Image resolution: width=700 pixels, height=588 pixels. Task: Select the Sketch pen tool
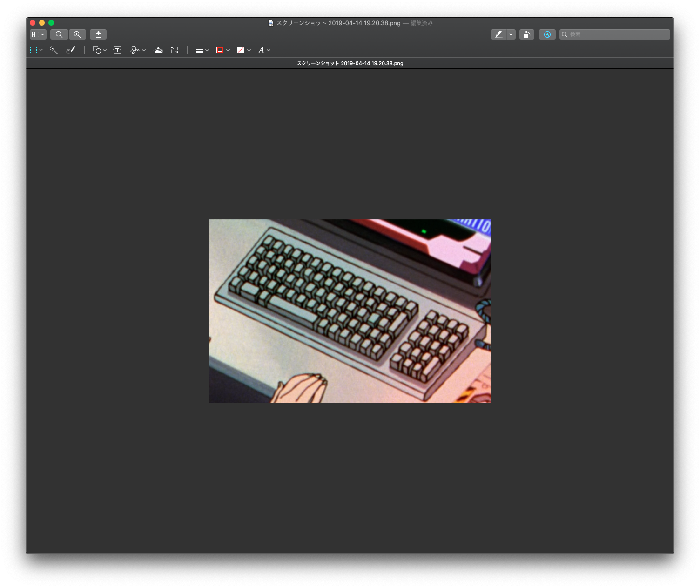71,50
